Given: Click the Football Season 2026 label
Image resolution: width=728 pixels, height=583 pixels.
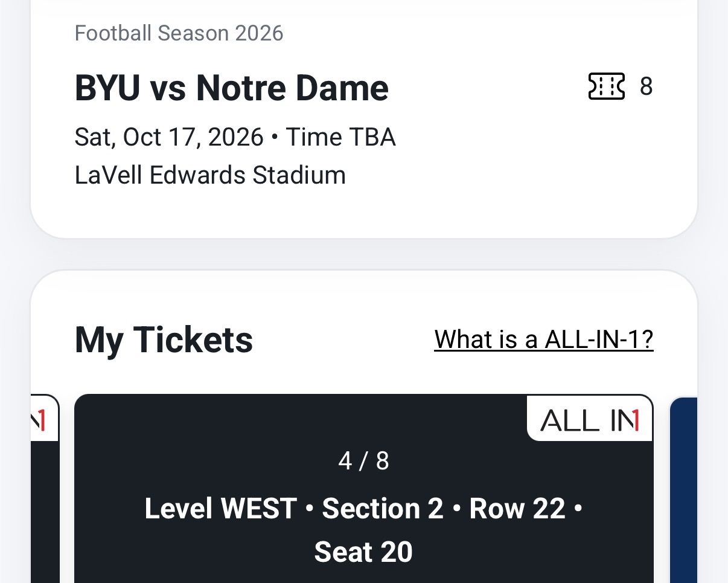Looking at the screenshot, I should (x=179, y=33).
